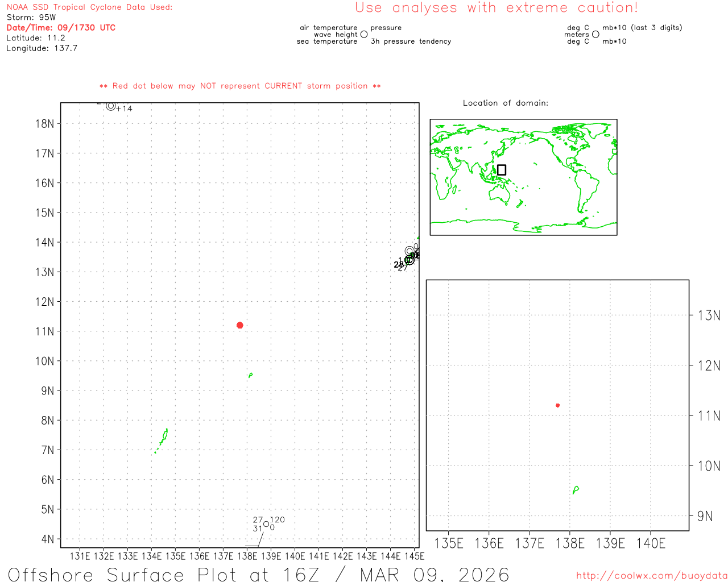The width and height of the screenshot is (728, 582).
Task: Click the '18N' latitude label on main map
Action: (x=45, y=124)
